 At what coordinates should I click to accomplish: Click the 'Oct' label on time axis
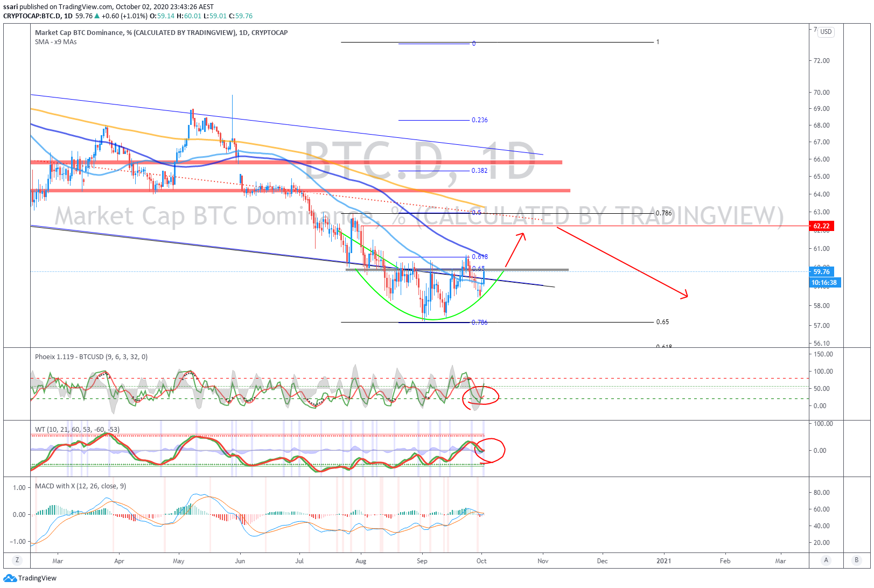(481, 561)
